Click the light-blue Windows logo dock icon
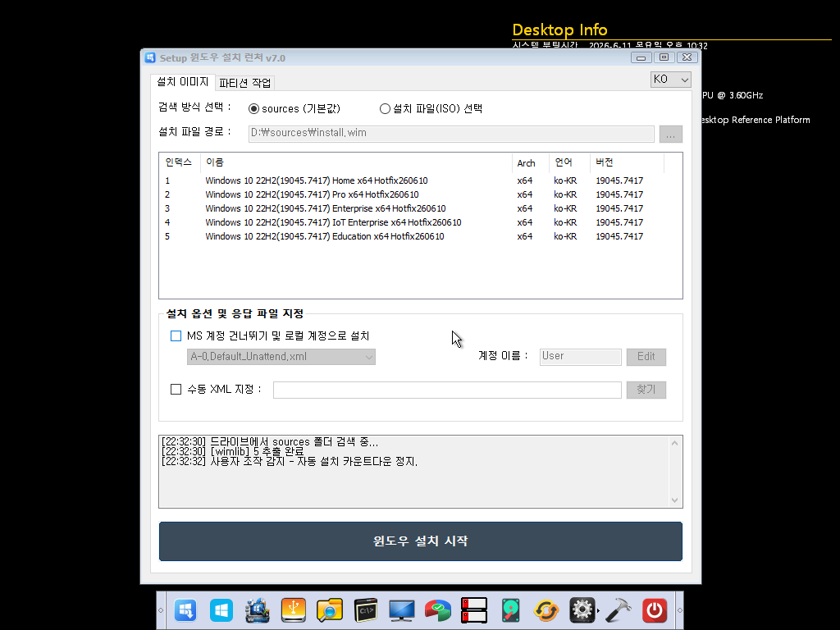840x630 pixels. pyautogui.click(x=221, y=610)
